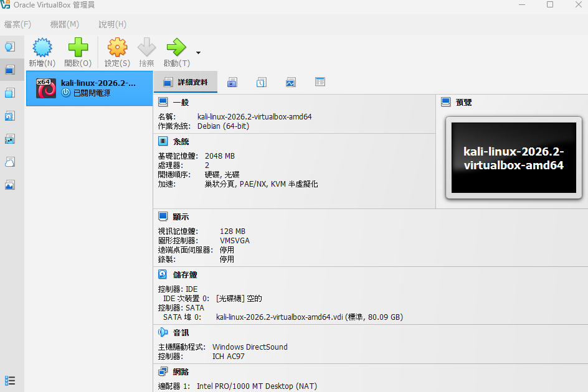Click the Debian (64-bit) OS value
Viewport: 588px width, 392px height.
pos(223,126)
